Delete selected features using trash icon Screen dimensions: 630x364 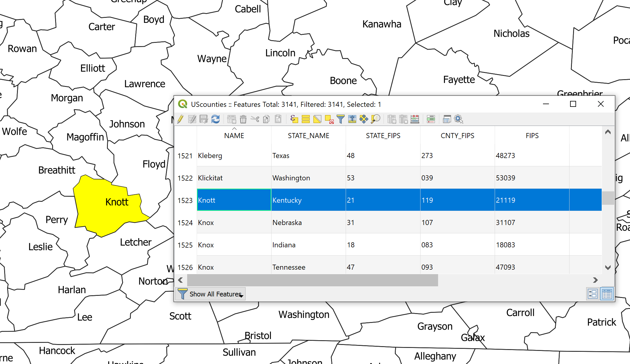[x=243, y=119]
